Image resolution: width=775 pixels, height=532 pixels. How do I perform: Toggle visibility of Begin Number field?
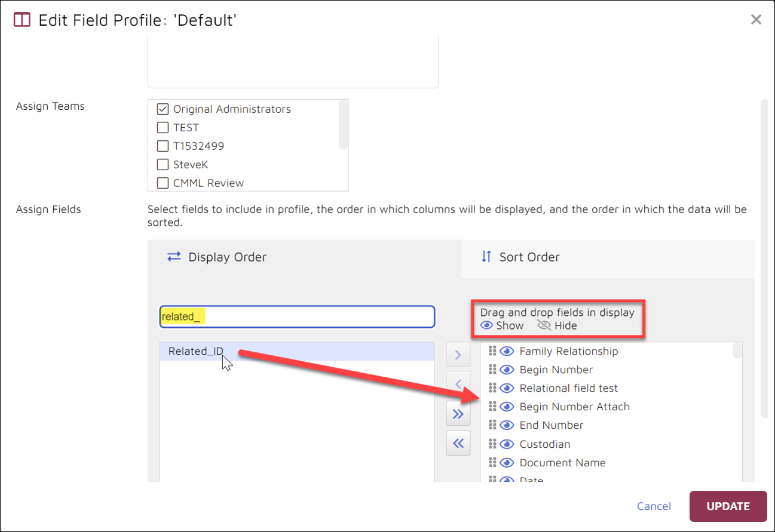[x=507, y=370]
